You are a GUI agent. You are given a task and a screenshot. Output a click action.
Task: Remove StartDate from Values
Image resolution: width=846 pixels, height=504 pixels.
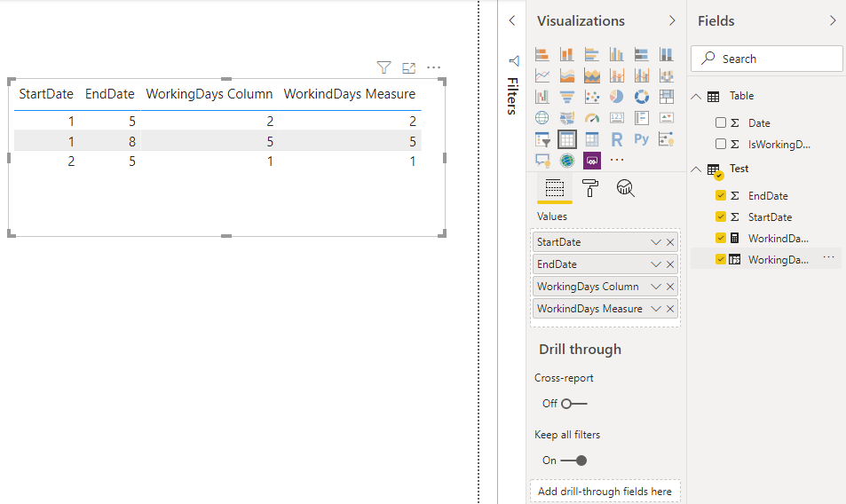tap(670, 242)
